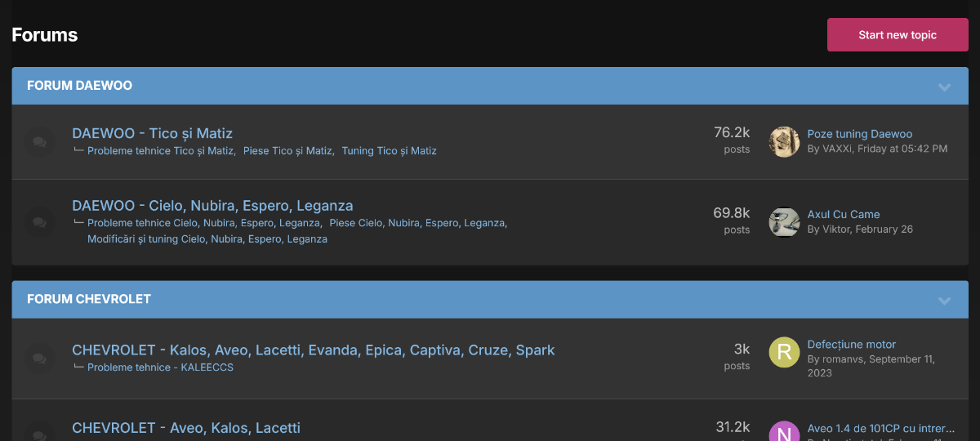Click the purple N user avatar
Screen dimensions: 980x441
click(x=784, y=431)
